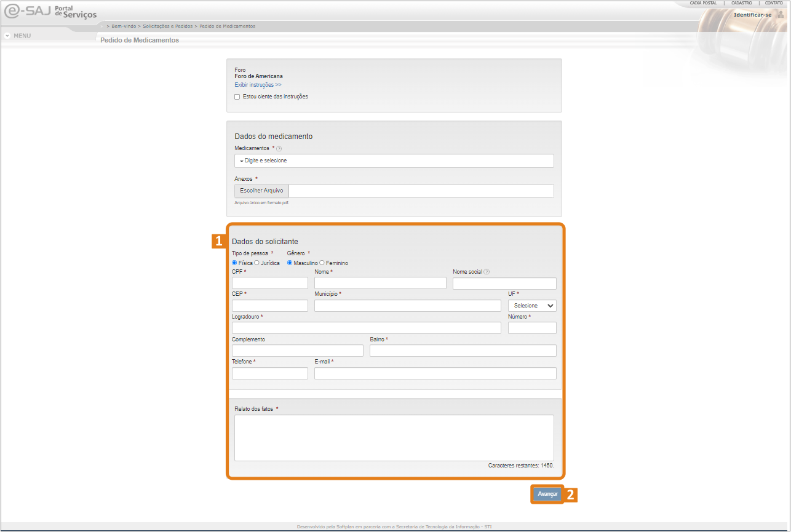Click the help icon beside Nome social

coord(487,272)
